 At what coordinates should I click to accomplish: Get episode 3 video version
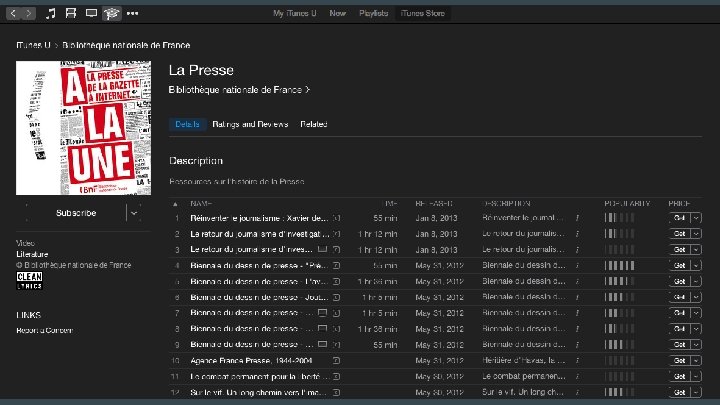pos(680,250)
